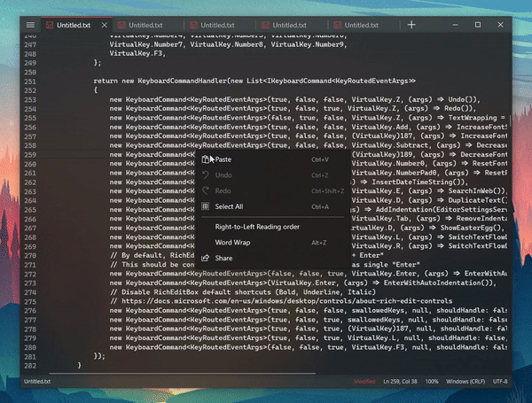Choose Paste from the context menu
This screenshot has height=403, width=532.
[273, 159]
